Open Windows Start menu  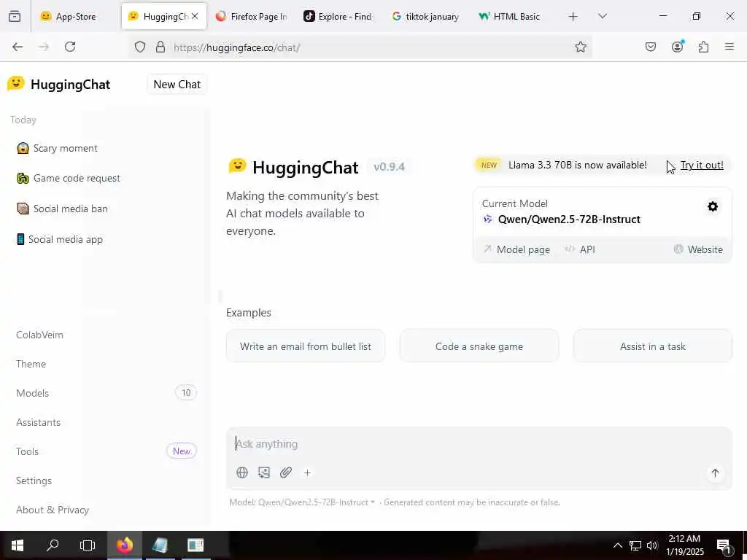tap(18, 545)
